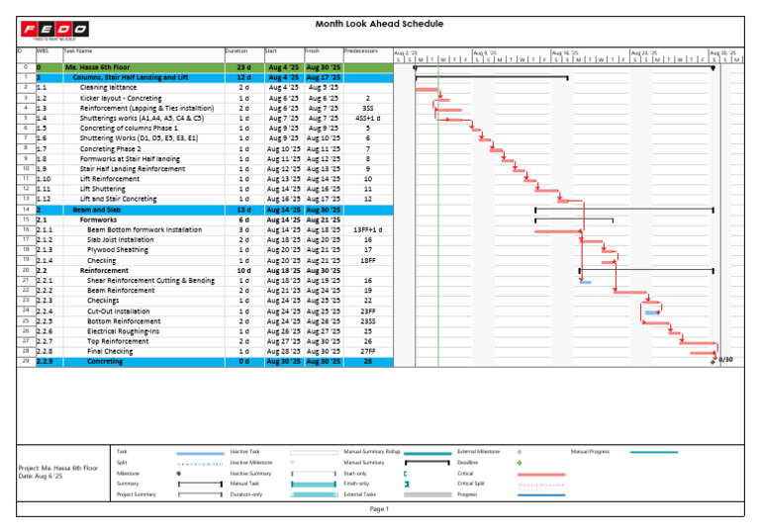Click the Cleaning laittance Gantt bar

[x=427, y=90]
